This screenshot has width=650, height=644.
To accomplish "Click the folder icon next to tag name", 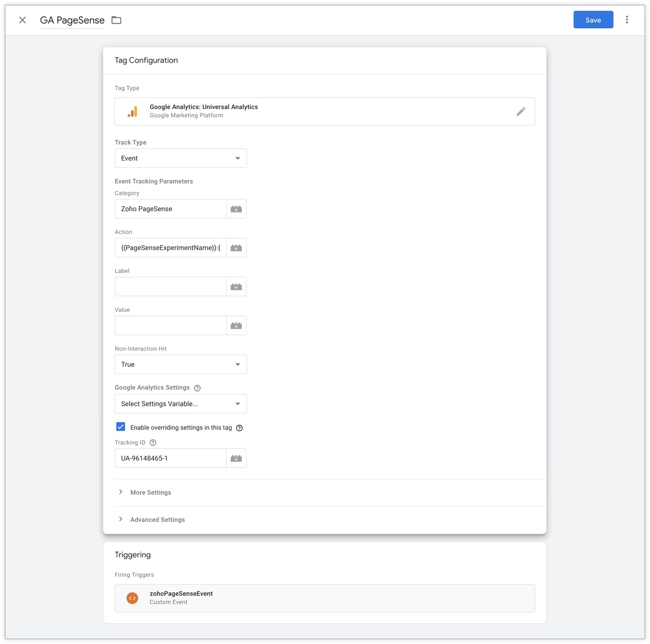I will coord(116,20).
